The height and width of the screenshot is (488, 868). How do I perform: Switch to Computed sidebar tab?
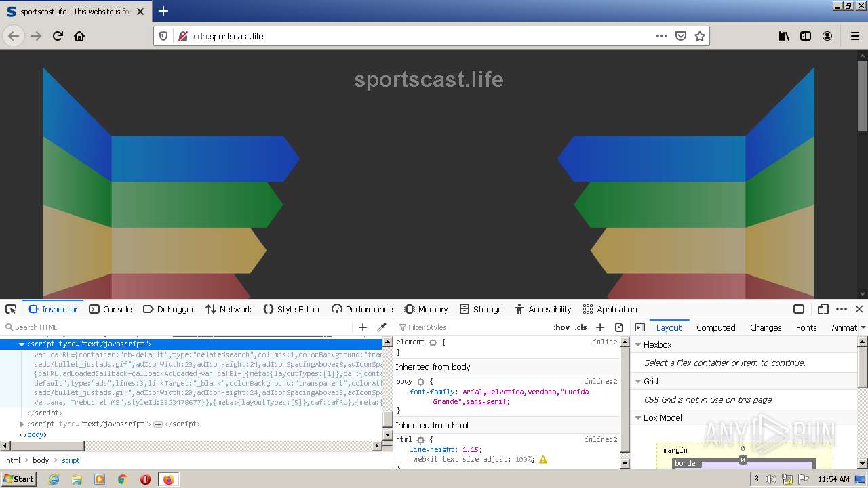click(x=715, y=327)
